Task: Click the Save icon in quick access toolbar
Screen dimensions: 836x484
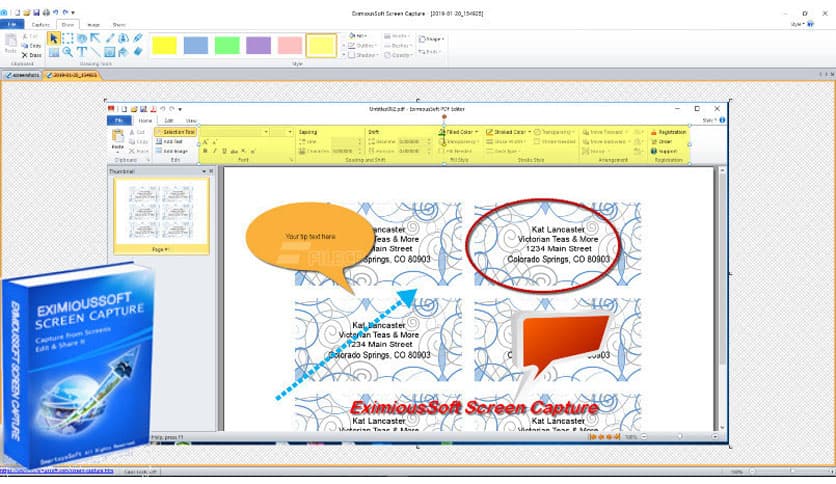Action: [36, 12]
